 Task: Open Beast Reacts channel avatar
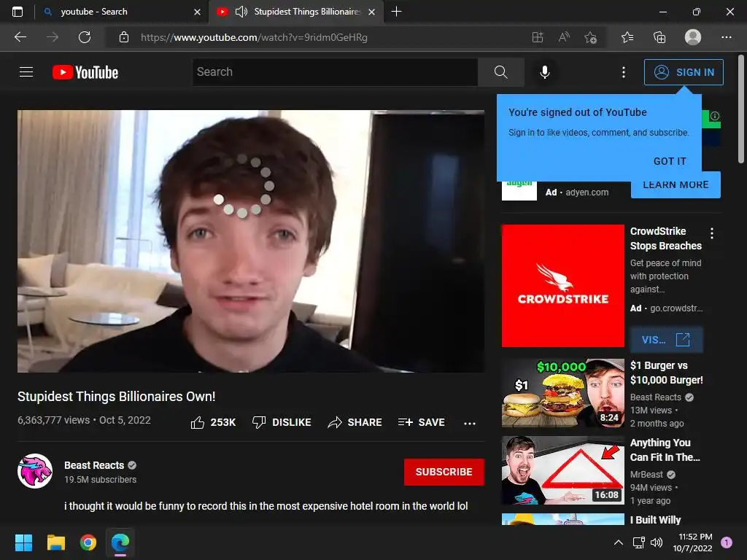coord(35,471)
